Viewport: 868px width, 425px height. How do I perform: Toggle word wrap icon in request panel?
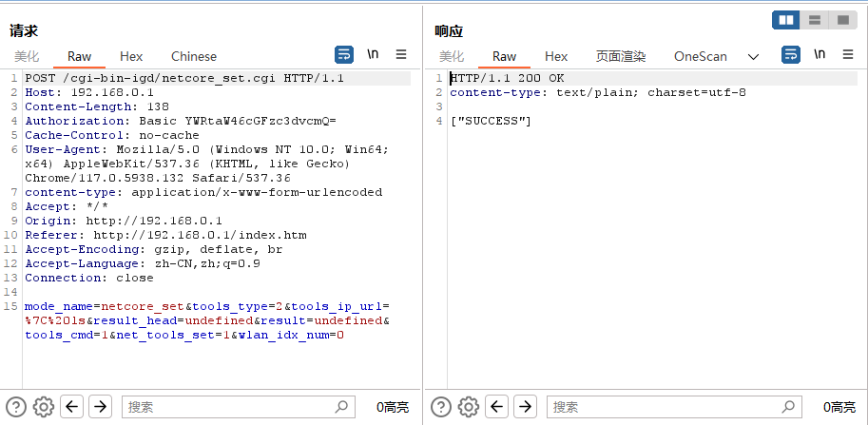coord(344,54)
